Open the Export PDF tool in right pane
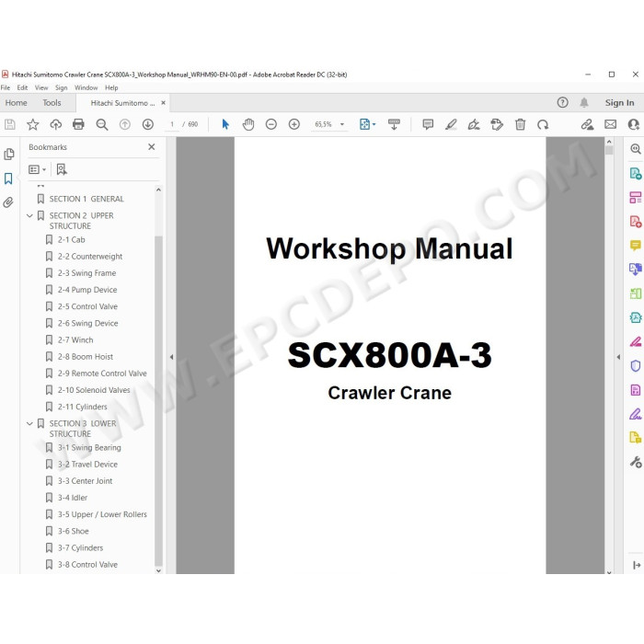644x644 pixels. tap(636, 173)
